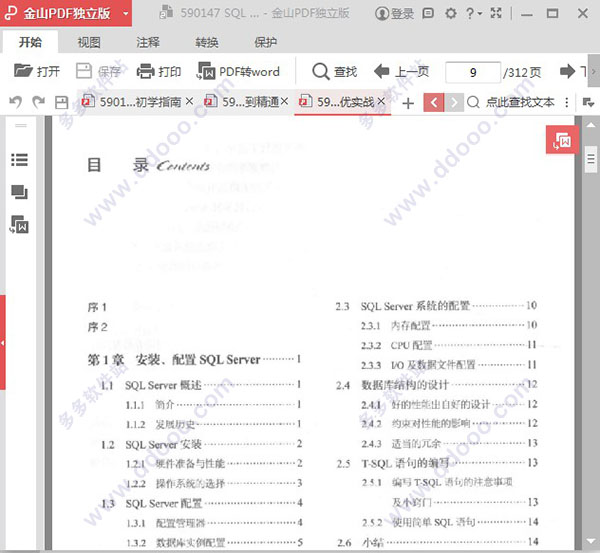Switch to the 视图 ribbon tab
The width and height of the screenshot is (600, 553).
tap(89, 42)
